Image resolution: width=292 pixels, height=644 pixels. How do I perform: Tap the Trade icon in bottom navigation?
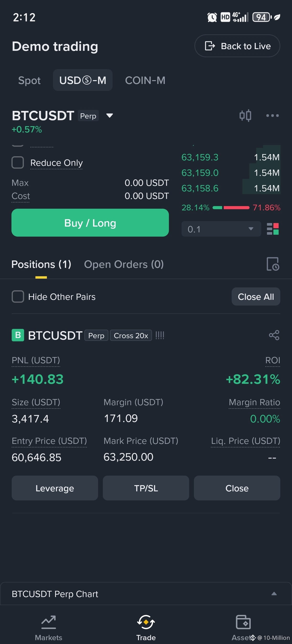[146, 622]
